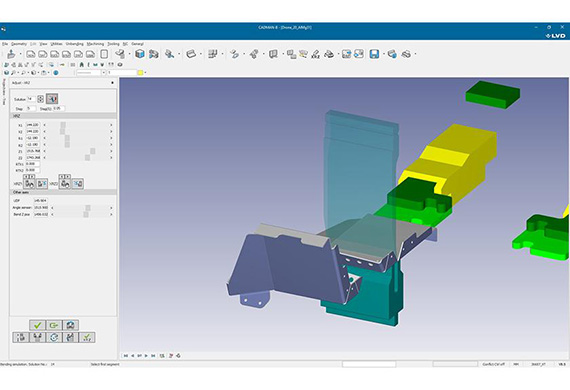
Task: Open the line style combo box dropdown
Action: click(x=103, y=73)
